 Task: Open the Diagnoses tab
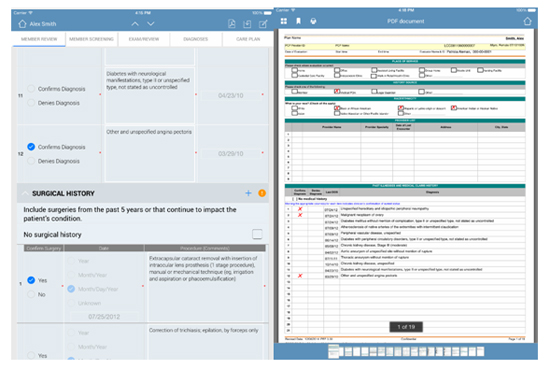coord(196,39)
